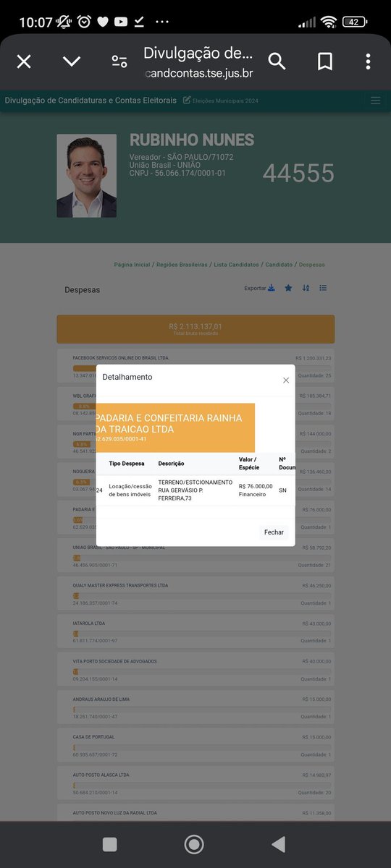
Task: Click the sort order arrows icon
Action: (x=306, y=288)
